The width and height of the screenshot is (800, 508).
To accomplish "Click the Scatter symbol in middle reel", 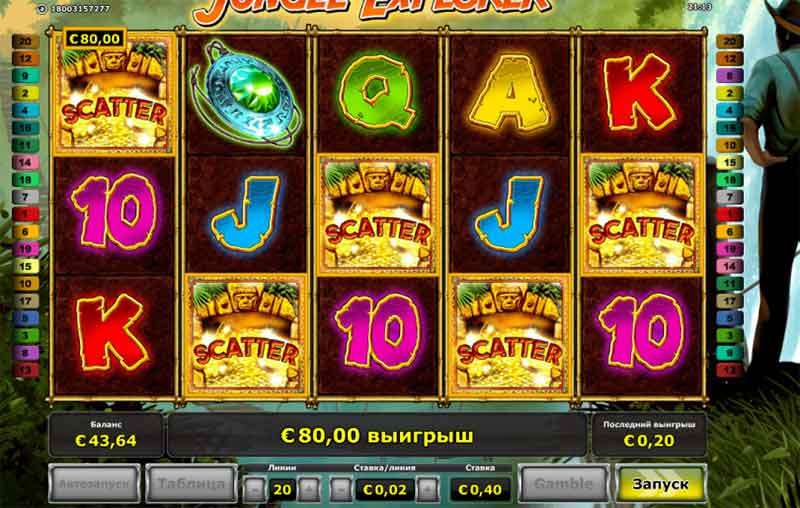I will (378, 215).
